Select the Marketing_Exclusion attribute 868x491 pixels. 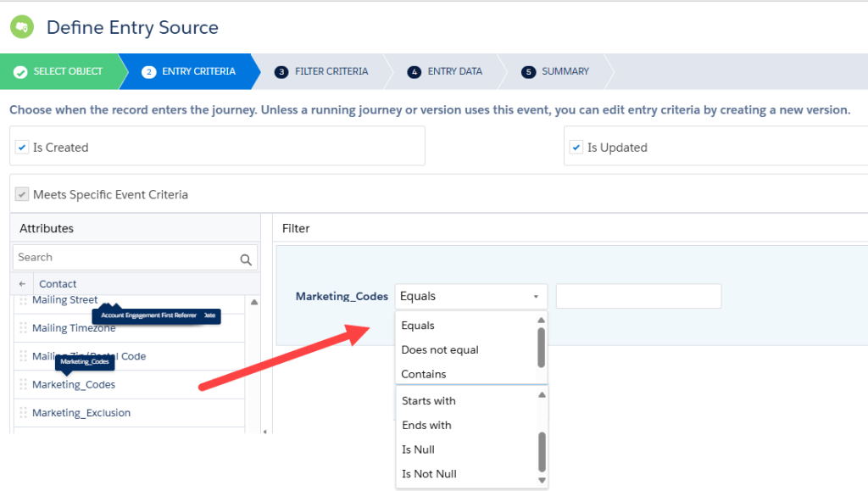point(81,413)
